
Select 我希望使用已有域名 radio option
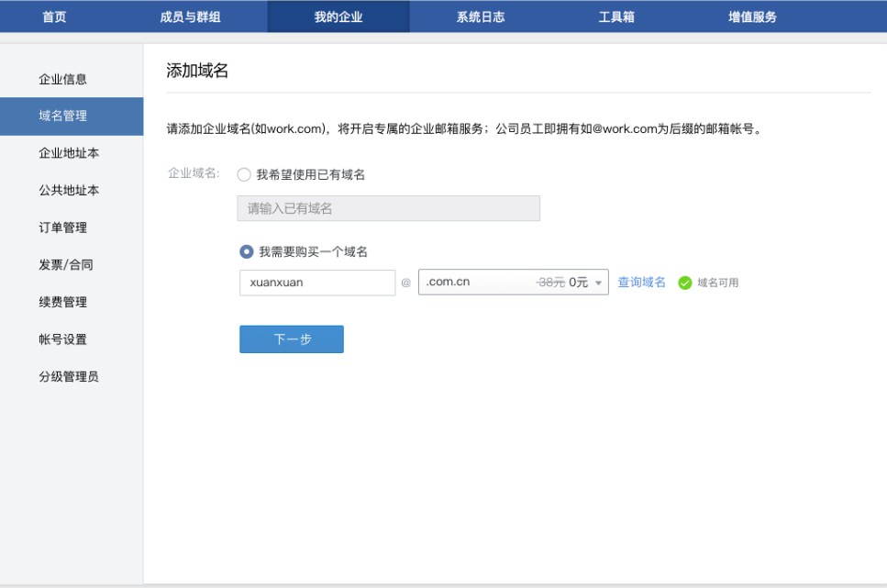(x=244, y=174)
